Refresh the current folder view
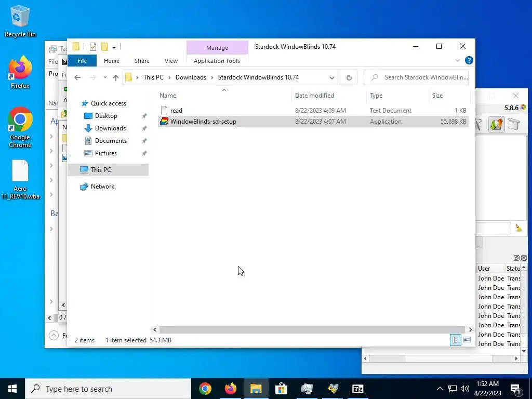 (349, 78)
